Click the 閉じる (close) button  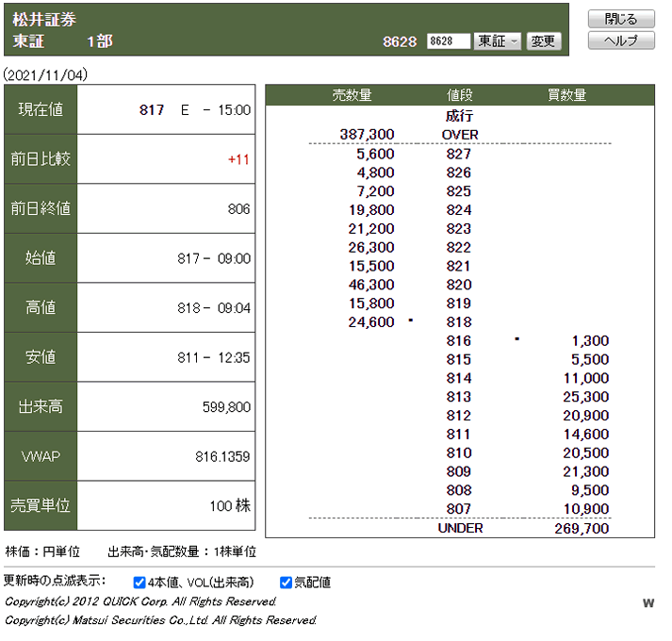tap(620, 19)
